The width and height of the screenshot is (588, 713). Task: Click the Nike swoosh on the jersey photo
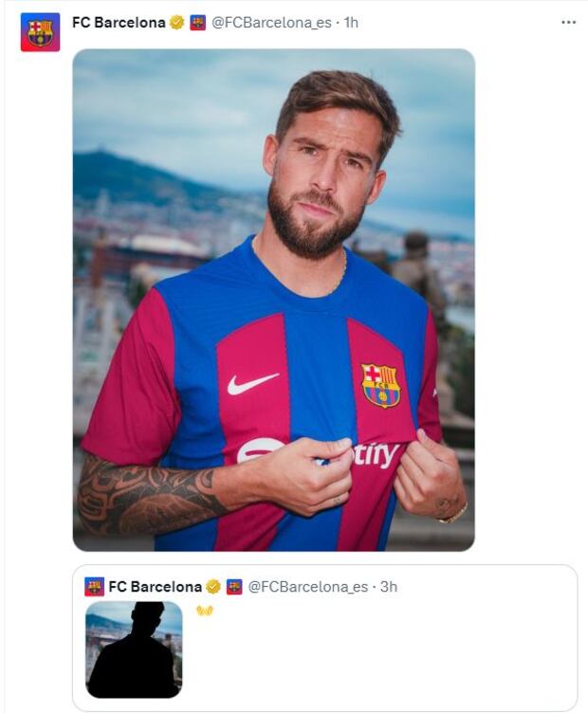pos(252,384)
